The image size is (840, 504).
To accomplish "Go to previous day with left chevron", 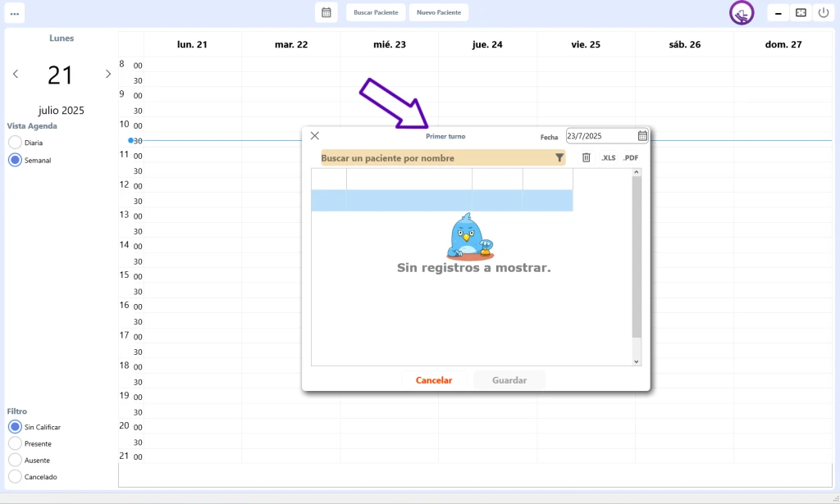I will click(x=16, y=75).
